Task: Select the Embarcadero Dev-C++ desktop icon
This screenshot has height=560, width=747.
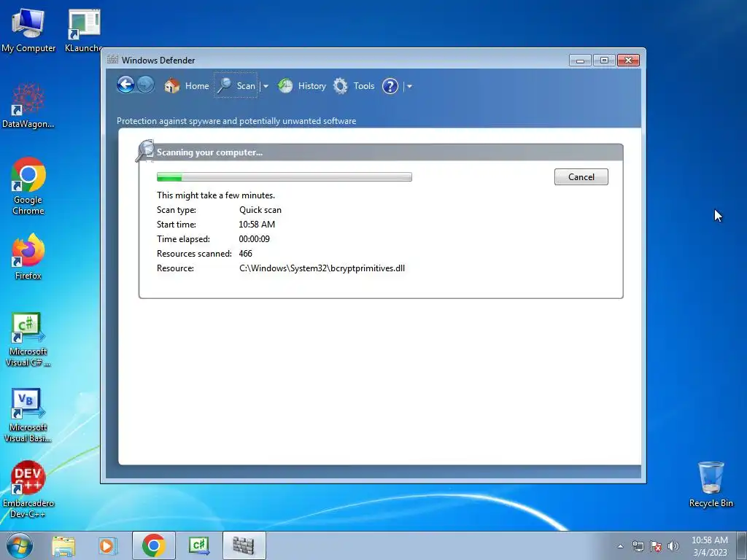Action: click(x=28, y=489)
